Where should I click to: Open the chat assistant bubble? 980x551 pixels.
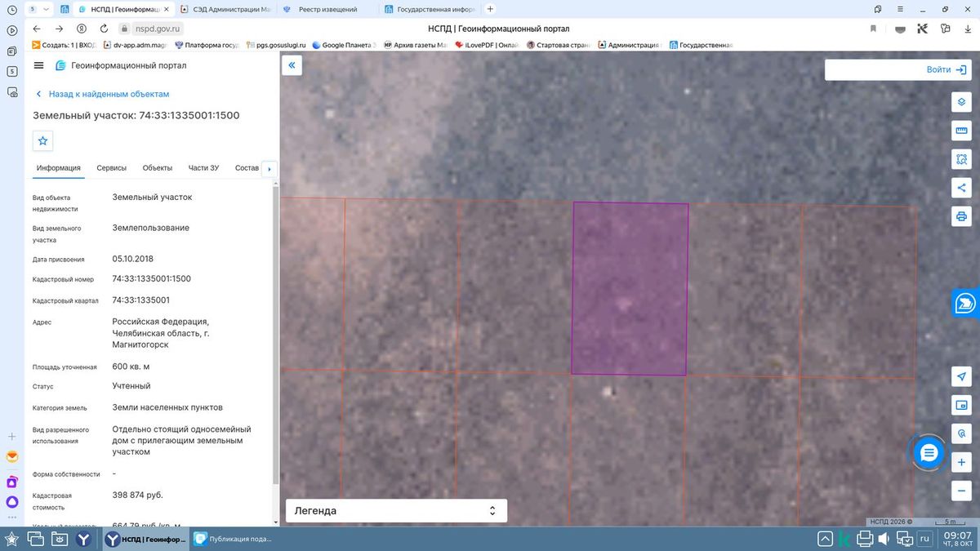929,452
